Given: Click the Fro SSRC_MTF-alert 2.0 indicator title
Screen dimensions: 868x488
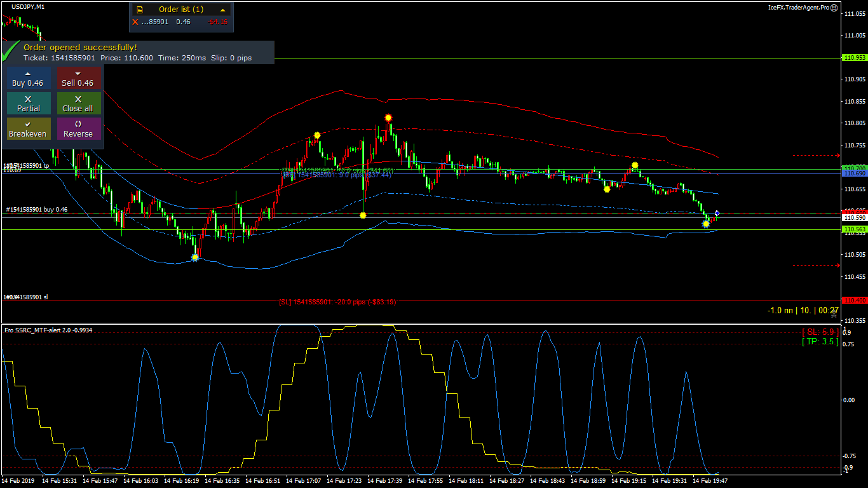Looking at the screenshot, I should (48, 330).
